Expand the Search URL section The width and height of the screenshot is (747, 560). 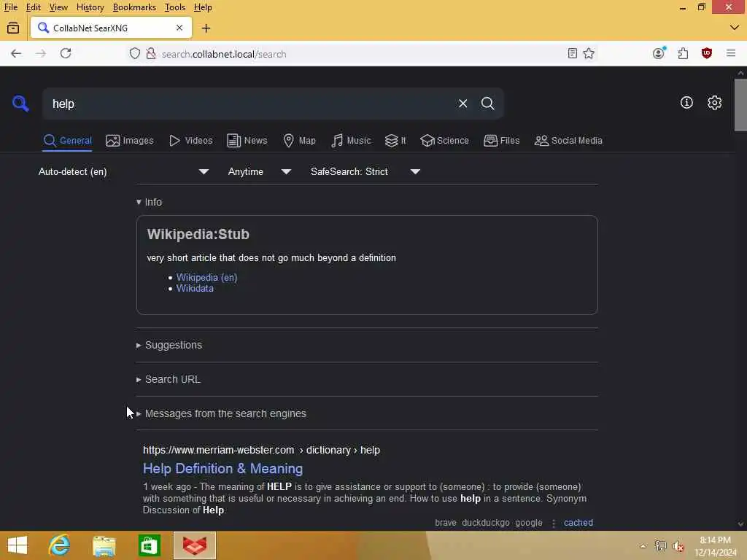(169, 379)
